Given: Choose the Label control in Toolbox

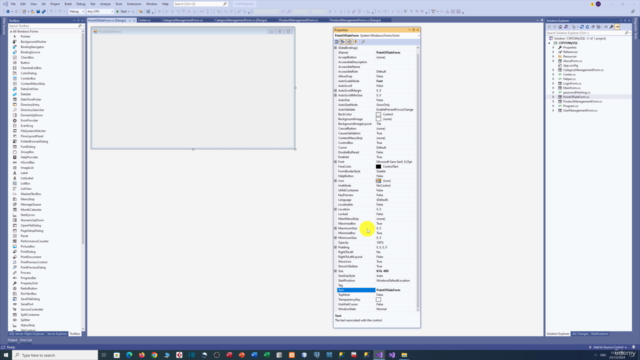Looking at the screenshot, I should coord(24,173).
